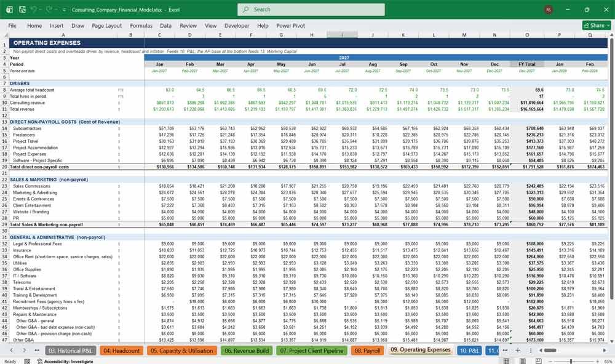Viewport: 615px width, 364px height.
Task: Click ellipsis after the 11. sheet tab
Action: click(505, 350)
